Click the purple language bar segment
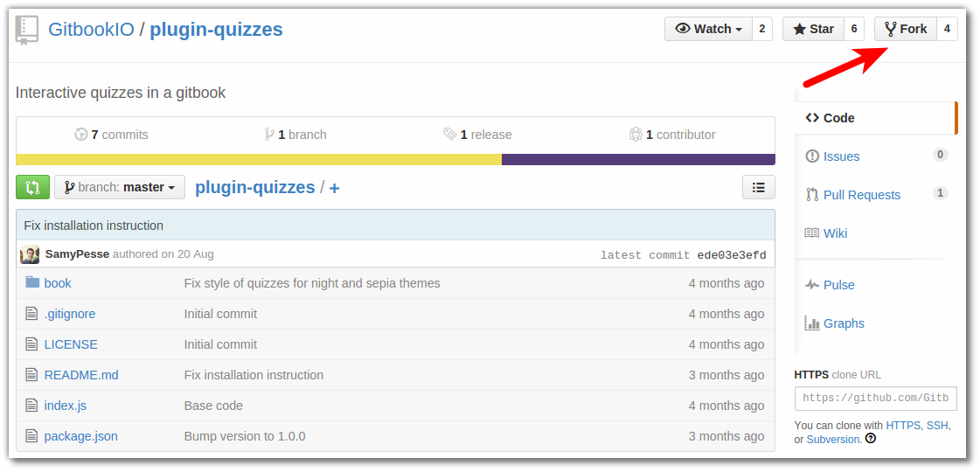The height and width of the screenshot is (472, 980). (x=638, y=159)
